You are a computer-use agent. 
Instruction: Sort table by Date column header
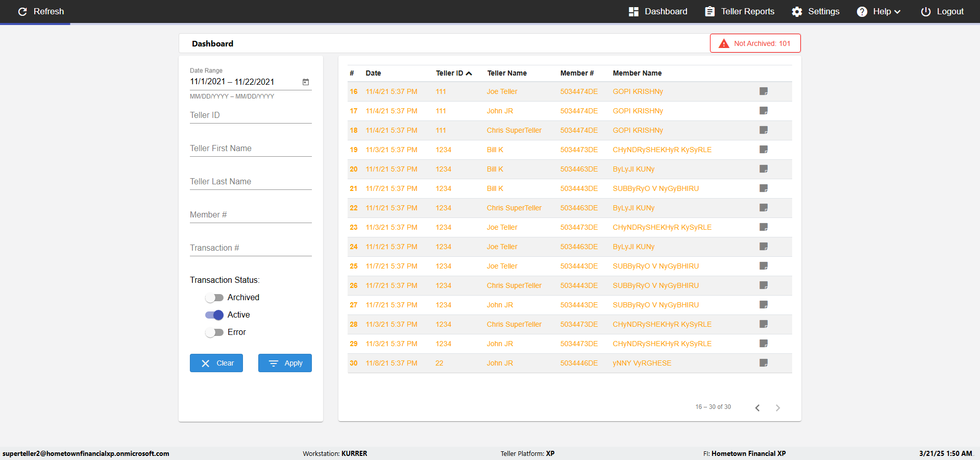(x=373, y=73)
